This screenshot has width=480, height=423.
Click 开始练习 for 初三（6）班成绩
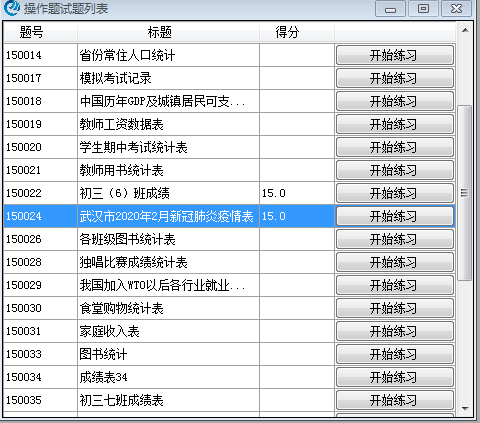click(395, 193)
